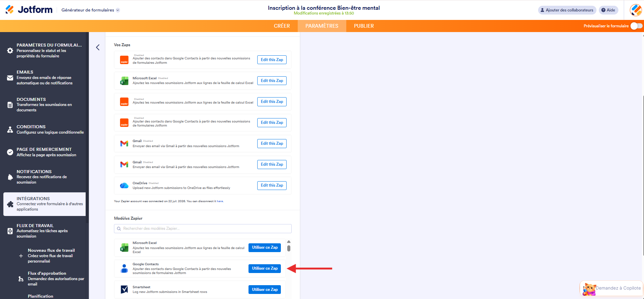Image resolution: width=644 pixels, height=299 pixels.
Task: Select Flux d'approbation option
Action: (51, 279)
